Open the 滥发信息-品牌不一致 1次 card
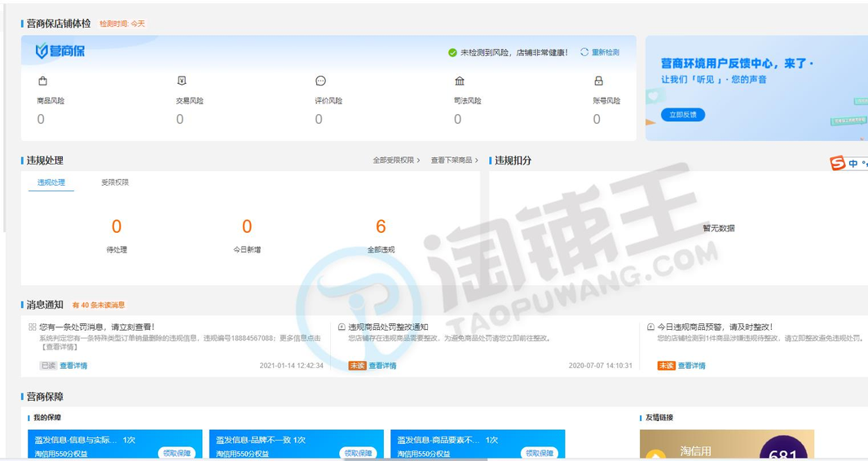This screenshot has height=461, width=868. click(x=297, y=445)
